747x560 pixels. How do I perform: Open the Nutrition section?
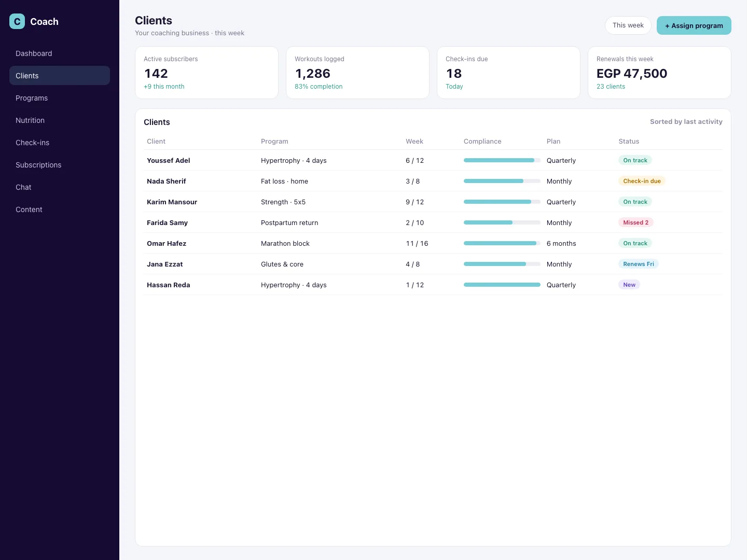point(60,120)
